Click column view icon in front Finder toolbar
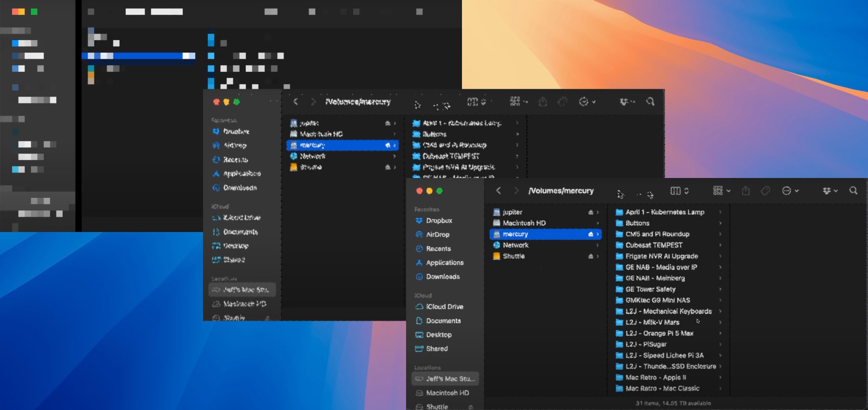868x410 pixels. [676, 191]
